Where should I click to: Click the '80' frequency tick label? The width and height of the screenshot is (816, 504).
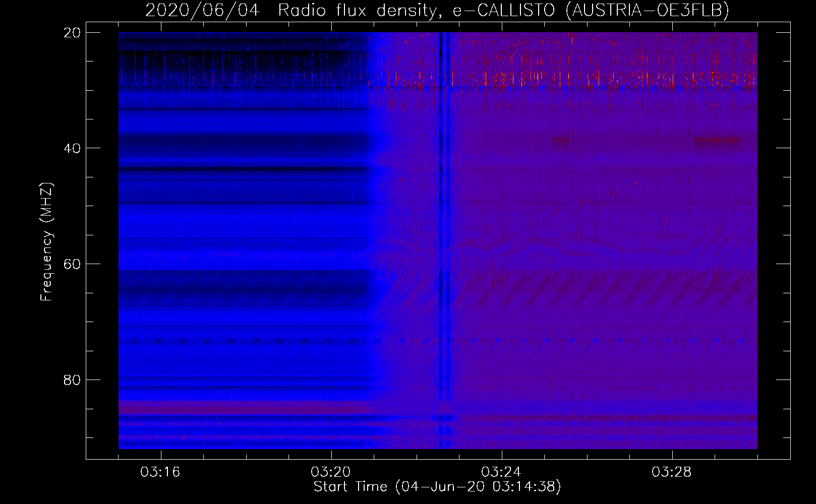[72, 380]
